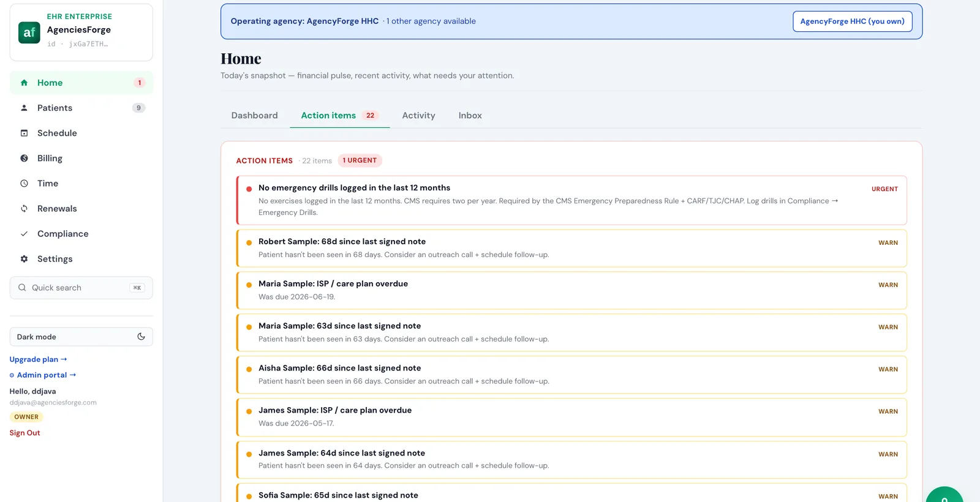The width and height of the screenshot is (980, 502).
Task: Click the green floating help button
Action: (x=944, y=495)
